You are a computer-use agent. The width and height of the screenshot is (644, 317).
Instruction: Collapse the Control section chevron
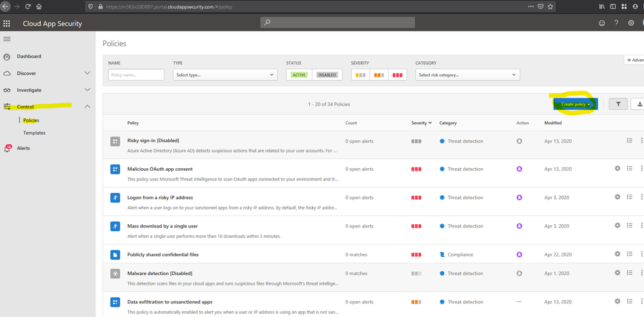[x=87, y=106]
